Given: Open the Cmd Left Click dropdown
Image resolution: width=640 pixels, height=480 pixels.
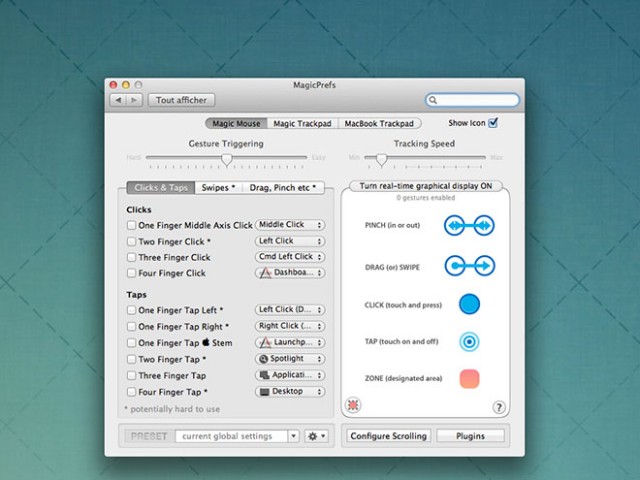Looking at the screenshot, I should [290, 257].
